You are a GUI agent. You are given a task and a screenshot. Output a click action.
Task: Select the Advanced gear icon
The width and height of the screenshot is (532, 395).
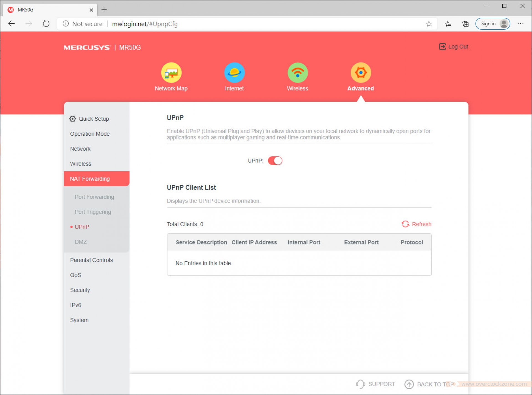(x=360, y=73)
